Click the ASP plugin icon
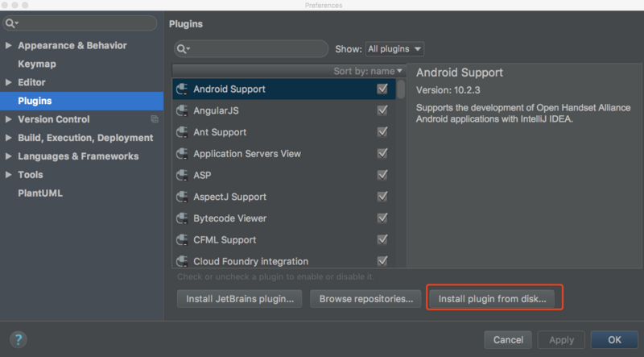This screenshot has height=357, width=644. [182, 175]
